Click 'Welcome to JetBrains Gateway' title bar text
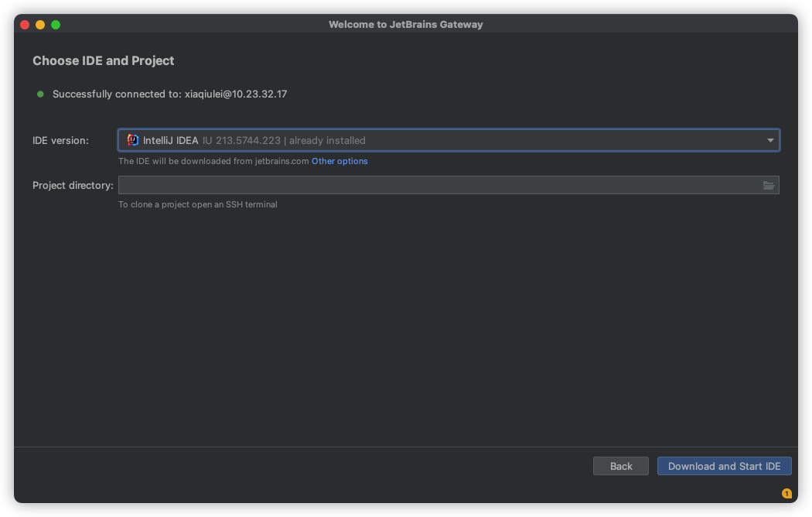812x517 pixels. [x=405, y=24]
